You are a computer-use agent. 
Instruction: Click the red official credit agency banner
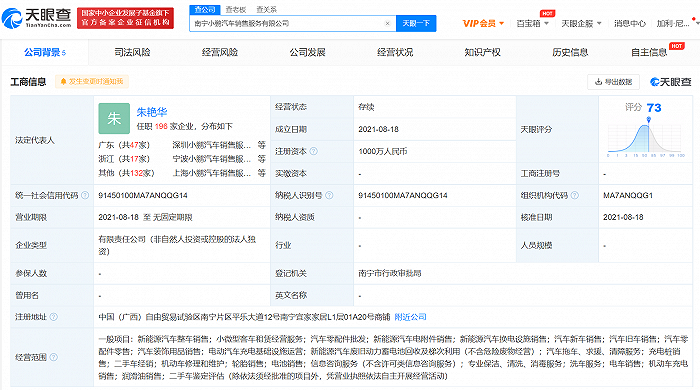(125, 18)
